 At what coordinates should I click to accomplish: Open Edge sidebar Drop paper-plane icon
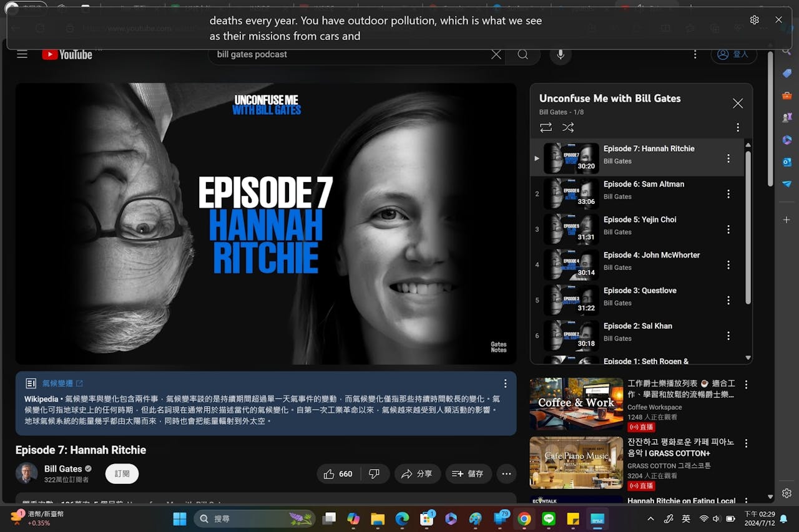coord(787,184)
